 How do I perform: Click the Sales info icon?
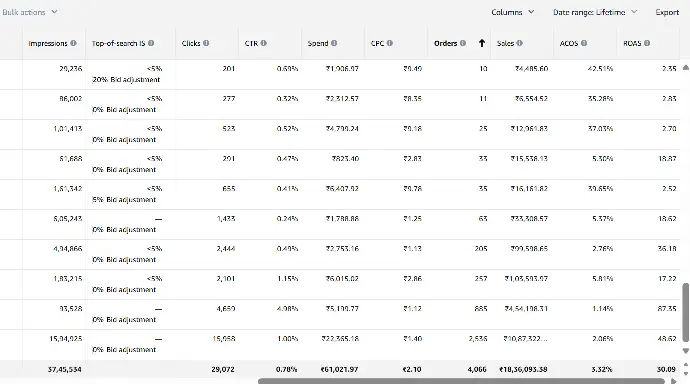tap(520, 43)
